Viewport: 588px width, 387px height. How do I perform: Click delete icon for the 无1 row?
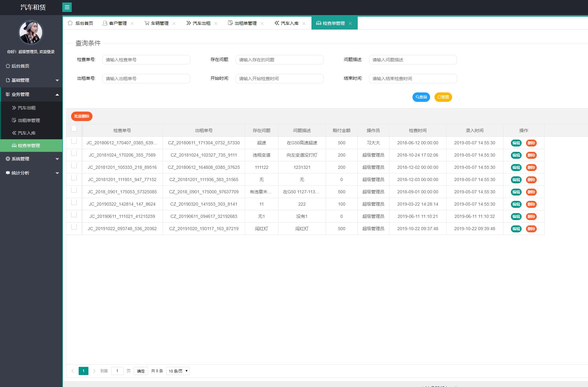coord(531,217)
